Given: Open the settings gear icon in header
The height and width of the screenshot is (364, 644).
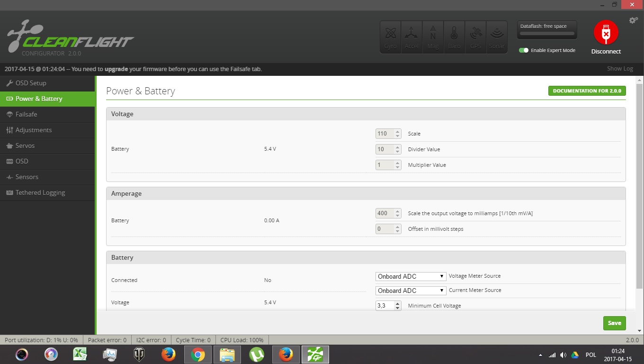Looking at the screenshot, I should [633, 20].
